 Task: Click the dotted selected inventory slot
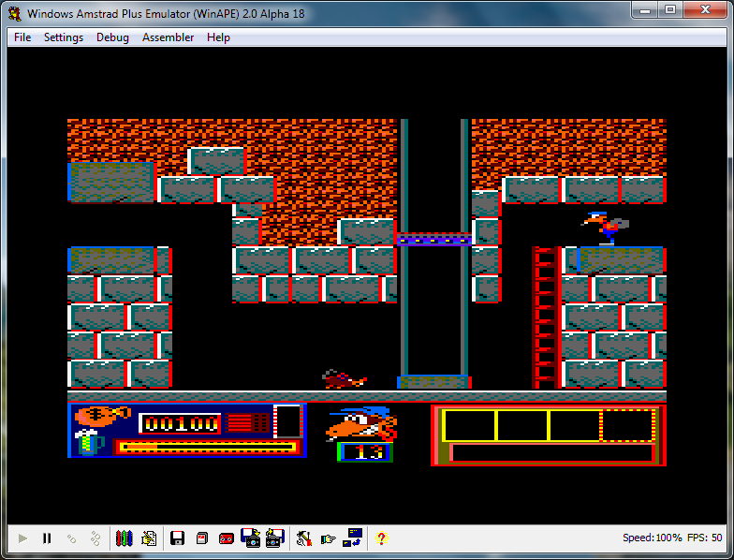click(627, 425)
